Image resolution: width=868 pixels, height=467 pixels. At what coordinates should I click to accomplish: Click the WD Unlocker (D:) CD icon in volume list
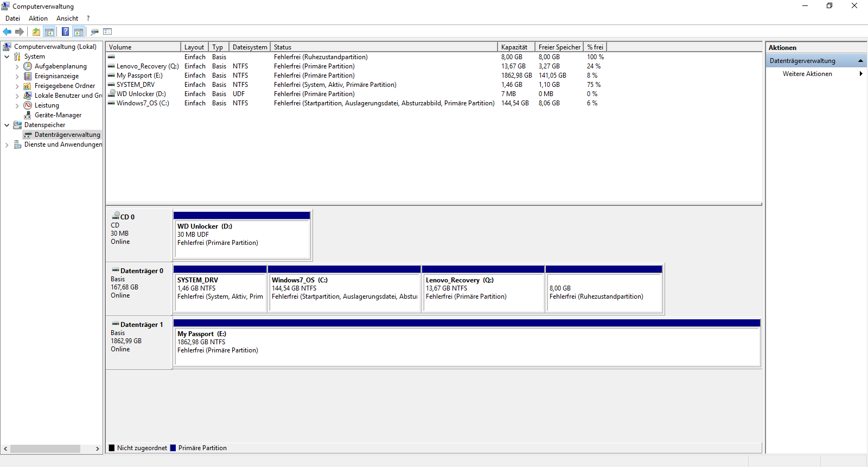point(112,93)
